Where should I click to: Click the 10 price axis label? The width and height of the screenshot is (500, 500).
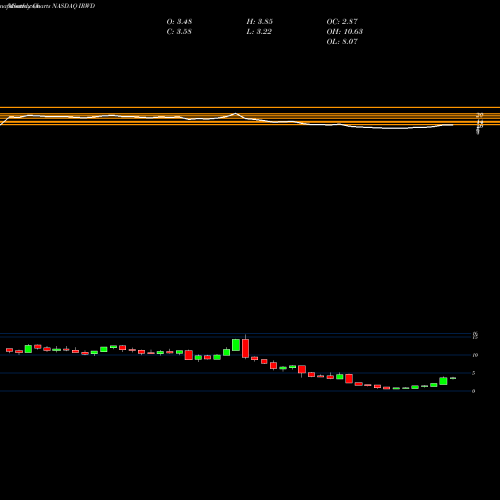pos(475,355)
